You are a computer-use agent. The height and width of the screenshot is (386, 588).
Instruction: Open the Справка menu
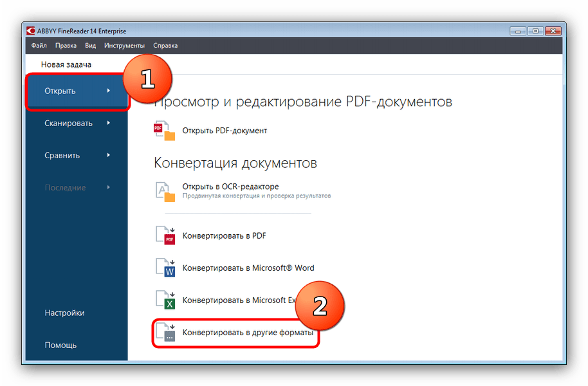[x=165, y=46]
